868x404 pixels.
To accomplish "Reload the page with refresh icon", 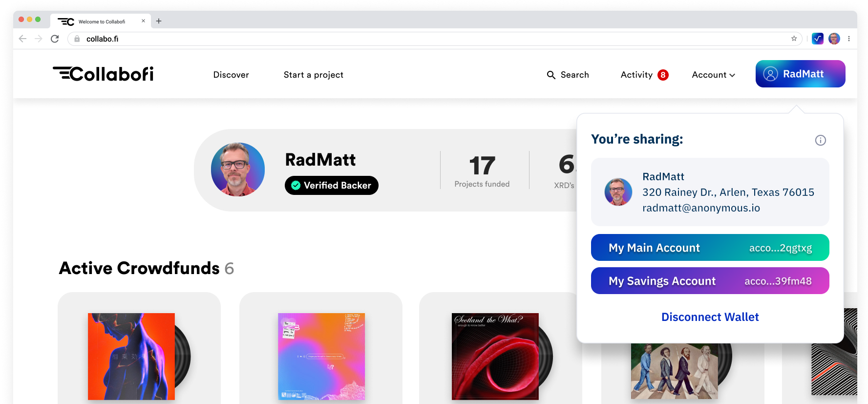I will coord(55,39).
